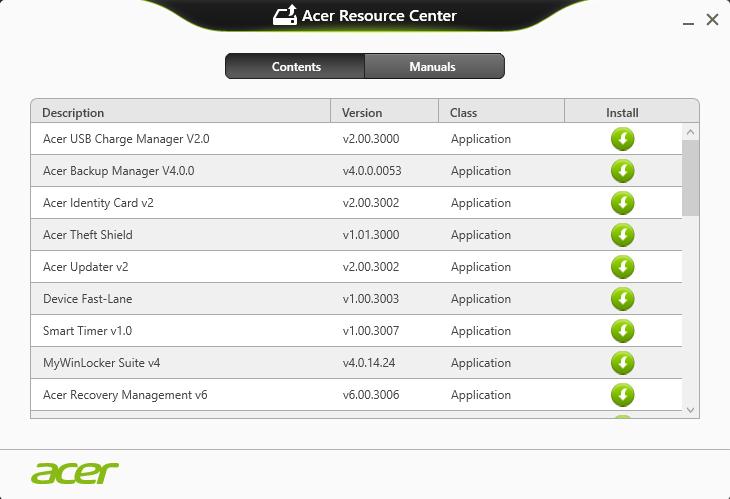Click 'Application' class in MyWinLocker Suite row
The height and width of the screenshot is (499, 730).
pos(480,363)
